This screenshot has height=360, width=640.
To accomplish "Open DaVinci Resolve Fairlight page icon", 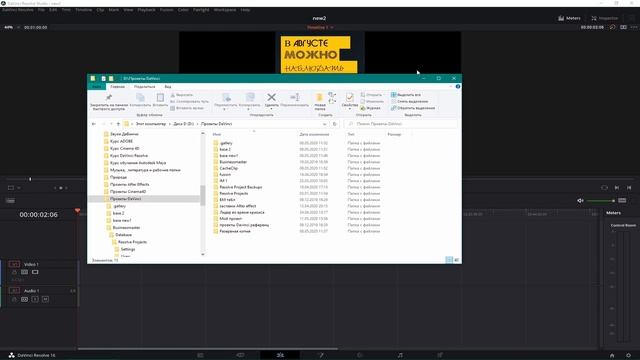I will point(400,355).
